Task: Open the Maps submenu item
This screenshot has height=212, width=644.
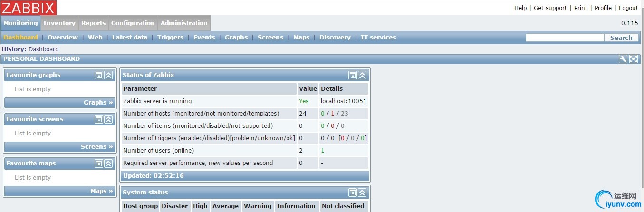Action: [301, 37]
